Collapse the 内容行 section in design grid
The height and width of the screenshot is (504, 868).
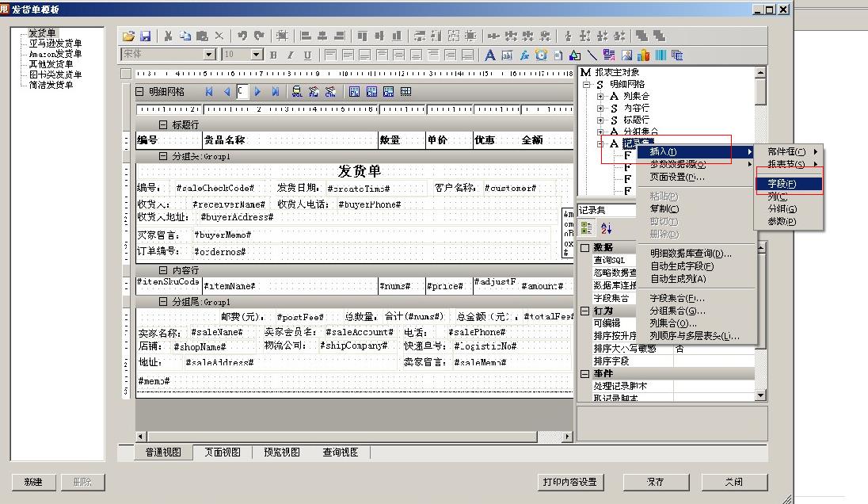tap(163, 270)
